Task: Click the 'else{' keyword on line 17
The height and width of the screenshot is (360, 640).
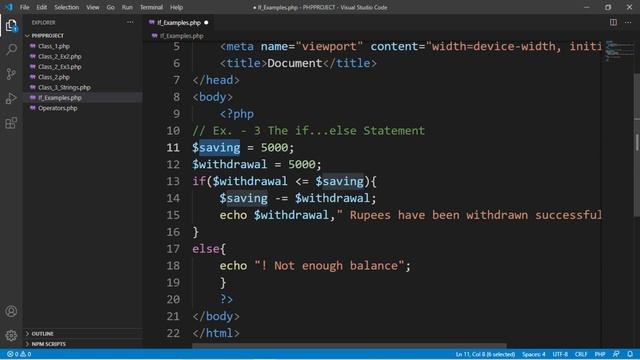Action: [209, 249]
